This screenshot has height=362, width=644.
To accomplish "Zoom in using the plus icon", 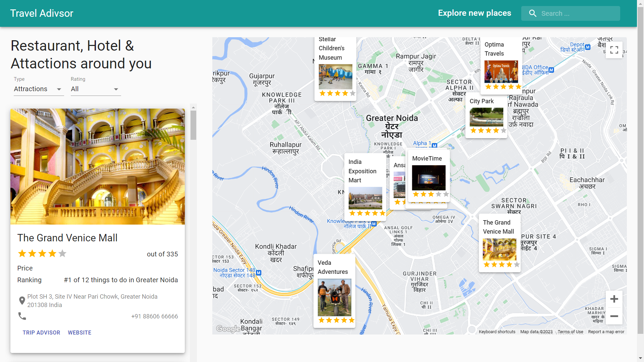I will click(x=614, y=299).
